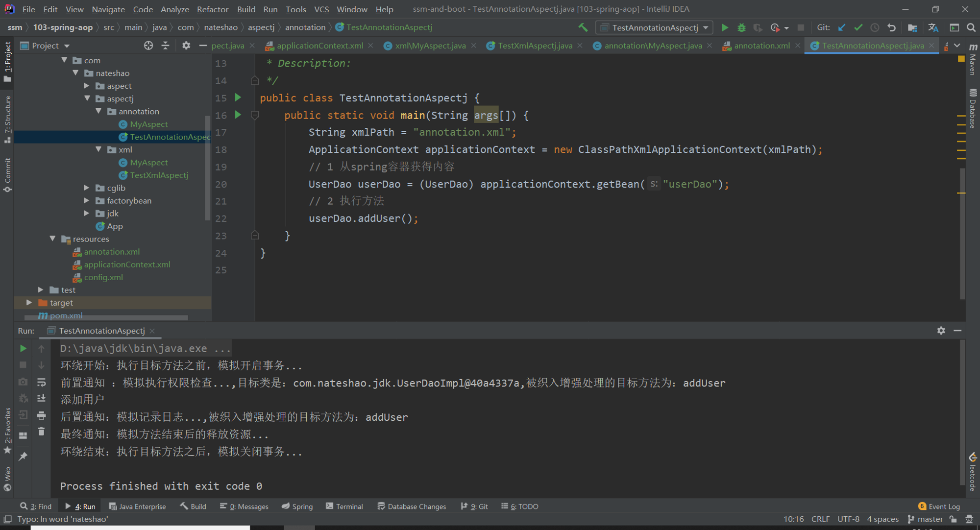Collapse the nateshao package
Viewport: 980px width, 530px height.
tap(76, 73)
